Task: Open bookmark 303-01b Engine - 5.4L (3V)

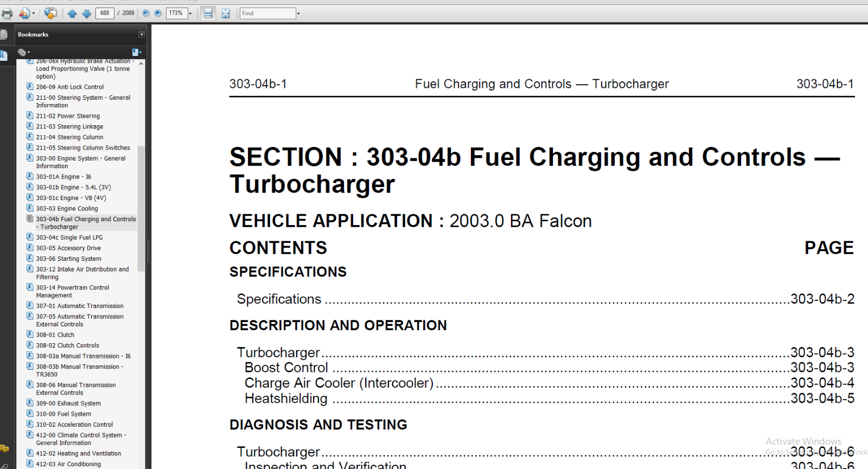Action: click(73, 187)
